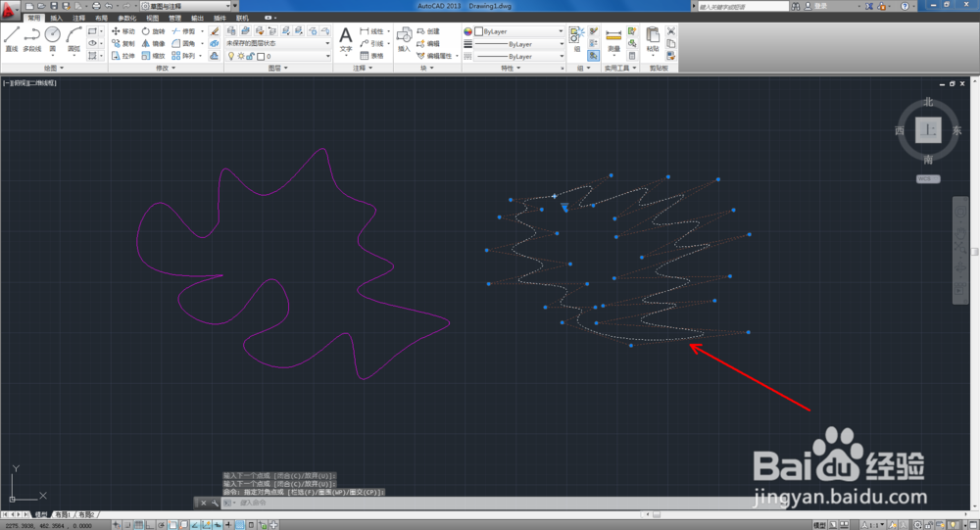Open the 布局1 layout tab
980x530 pixels.
pos(63,514)
